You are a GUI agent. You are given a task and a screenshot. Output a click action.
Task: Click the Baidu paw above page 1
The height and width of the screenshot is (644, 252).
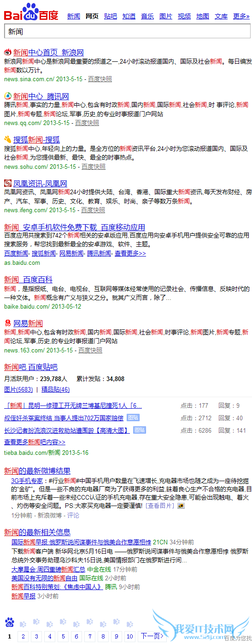(10, 623)
